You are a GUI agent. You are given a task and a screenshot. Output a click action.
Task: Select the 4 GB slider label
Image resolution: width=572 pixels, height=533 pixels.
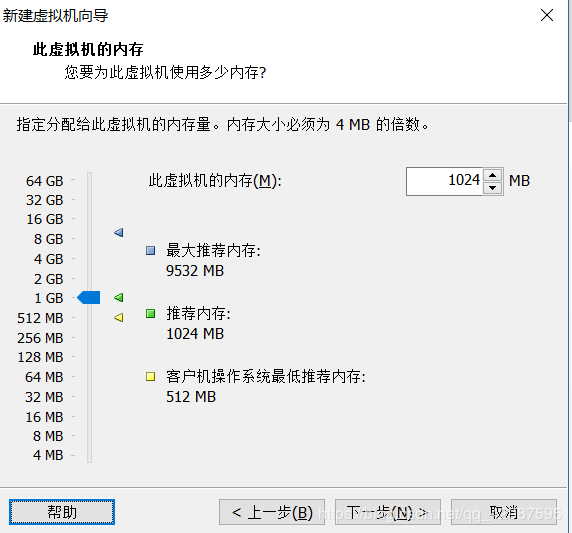tap(49, 259)
